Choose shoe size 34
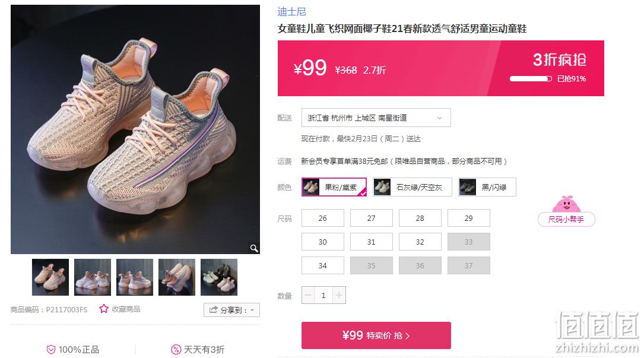 (x=323, y=265)
